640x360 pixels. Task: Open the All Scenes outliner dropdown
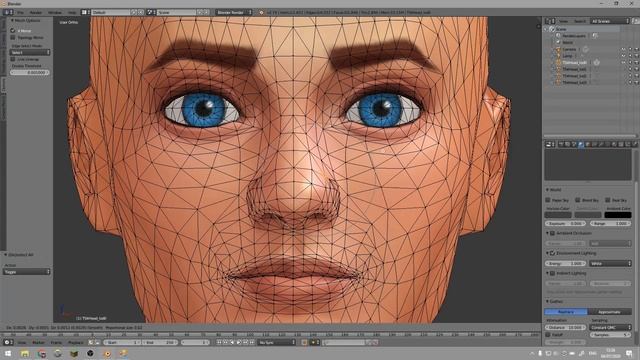(610, 21)
